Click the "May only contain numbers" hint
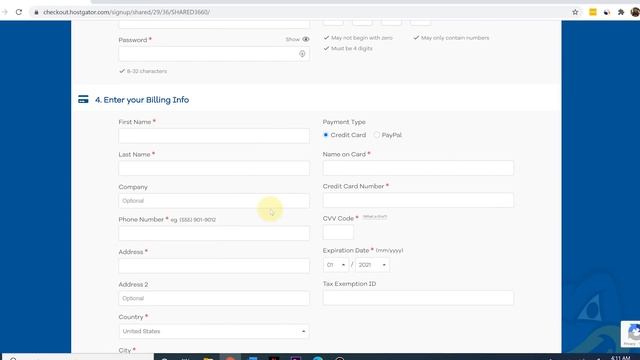The height and width of the screenshot is (360, 640). [x=455, y=38]
